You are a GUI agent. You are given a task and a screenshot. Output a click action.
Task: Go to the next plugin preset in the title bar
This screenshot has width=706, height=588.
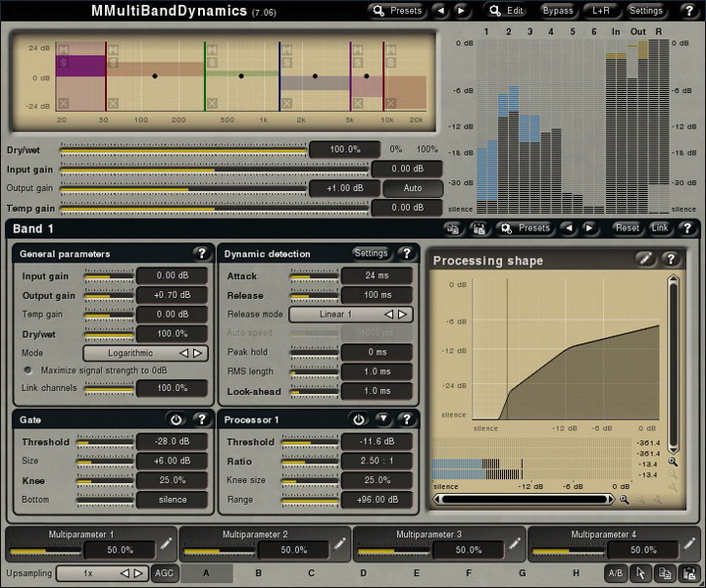tap(462, 11)
